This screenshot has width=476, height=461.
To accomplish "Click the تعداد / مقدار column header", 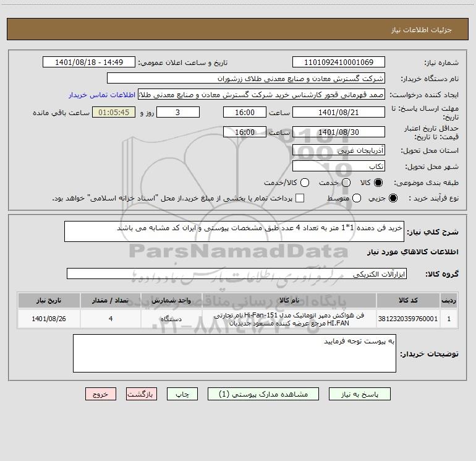I will (x=111, y=300).
